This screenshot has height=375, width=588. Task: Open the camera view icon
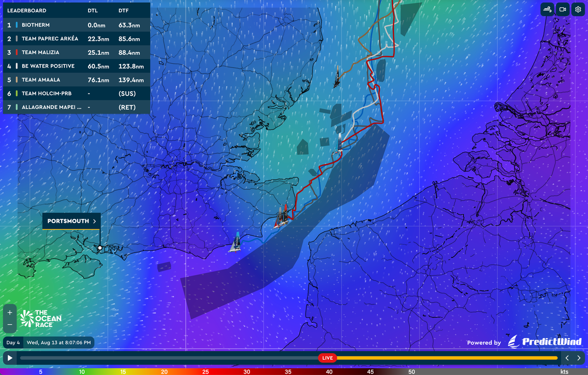coord(563,9)
